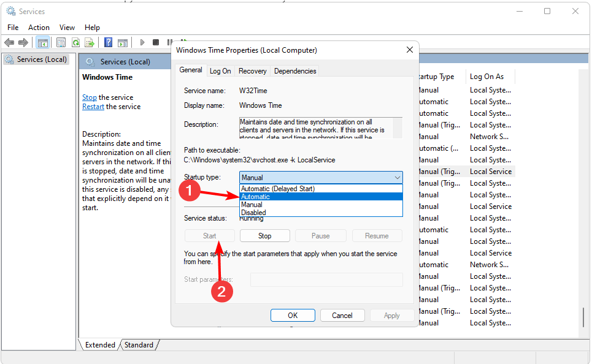Open the File menu

(13, 28)
